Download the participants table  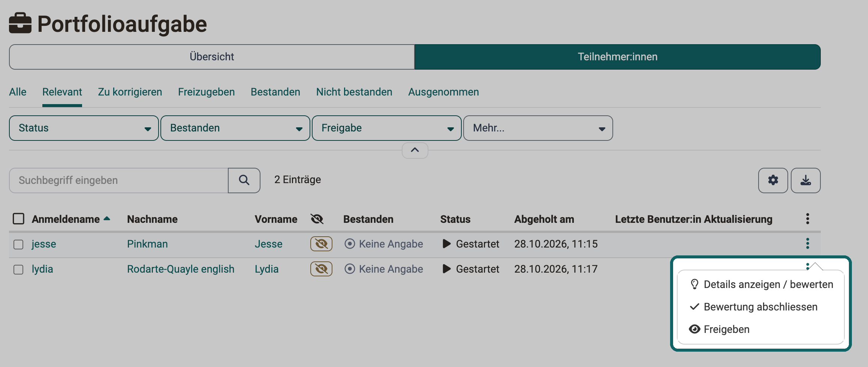pos(805,180)
